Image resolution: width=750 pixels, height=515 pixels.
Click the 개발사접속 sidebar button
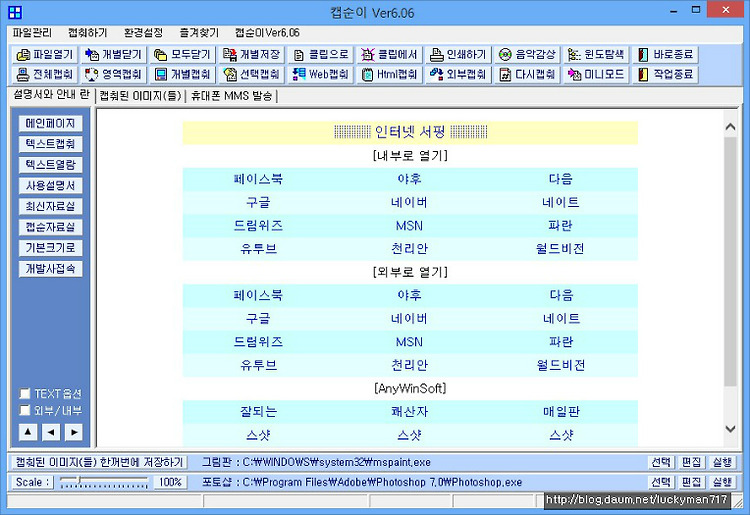(51, 269)
